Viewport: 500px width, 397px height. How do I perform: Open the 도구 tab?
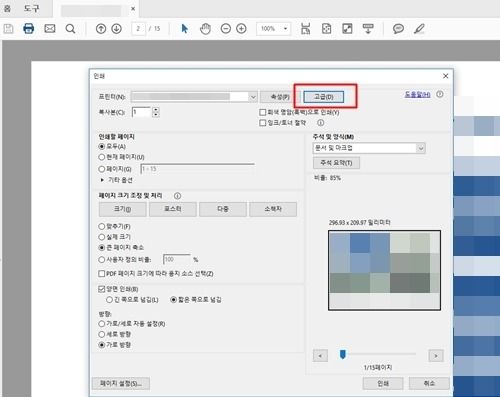coord(31,8)
